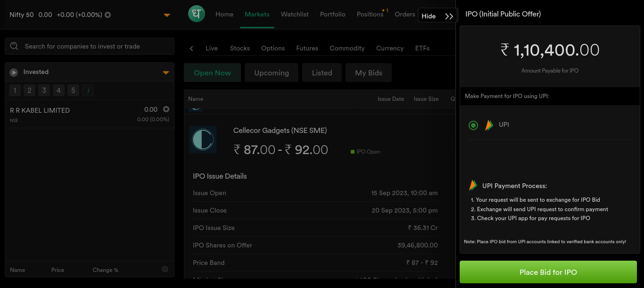
Task: Select watchlist number 1
Action: (15, 90)
